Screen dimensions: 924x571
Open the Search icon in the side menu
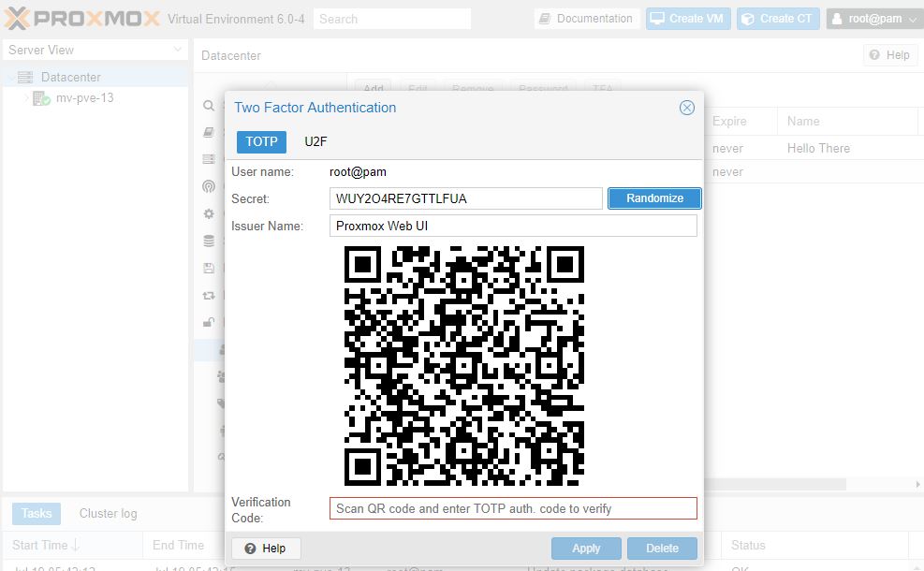tap(209, 106)
